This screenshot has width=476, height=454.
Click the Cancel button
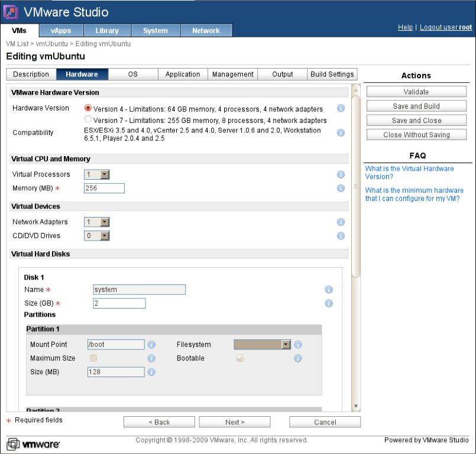pos(325,422)
